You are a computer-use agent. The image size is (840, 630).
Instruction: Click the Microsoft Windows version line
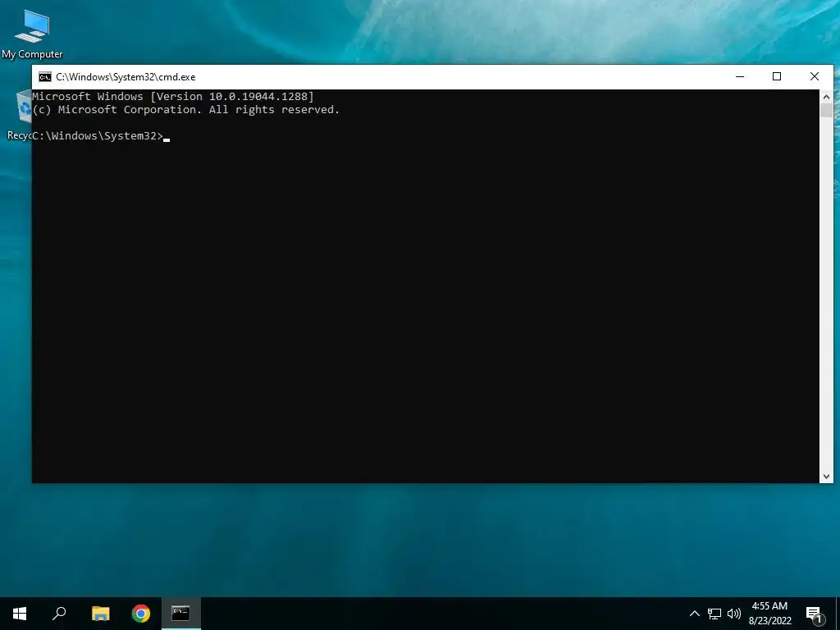[x=173, y=97]
